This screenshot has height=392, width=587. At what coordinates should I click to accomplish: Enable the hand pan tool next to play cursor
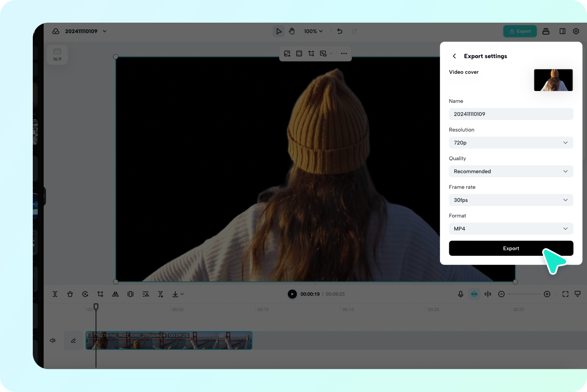(x=292, y=31)
